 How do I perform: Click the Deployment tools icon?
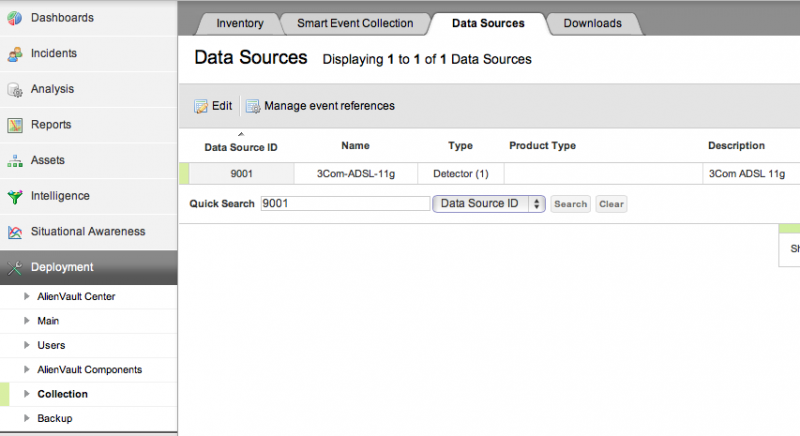15,268
